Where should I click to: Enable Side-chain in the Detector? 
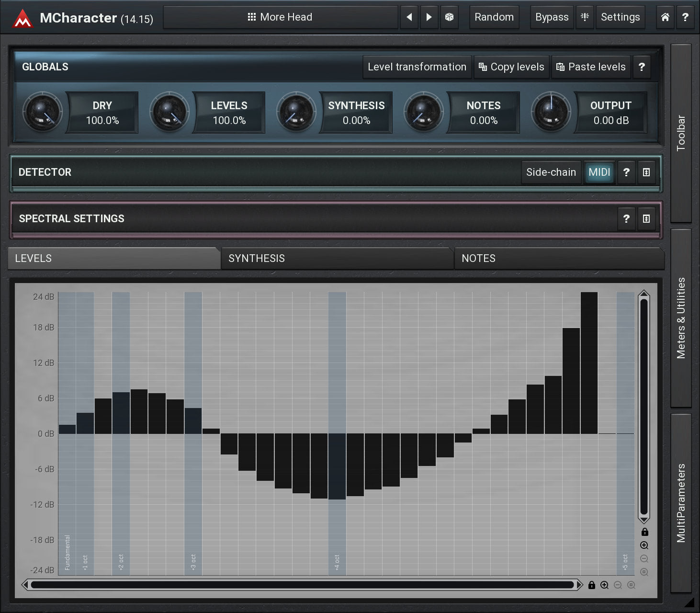551,172
